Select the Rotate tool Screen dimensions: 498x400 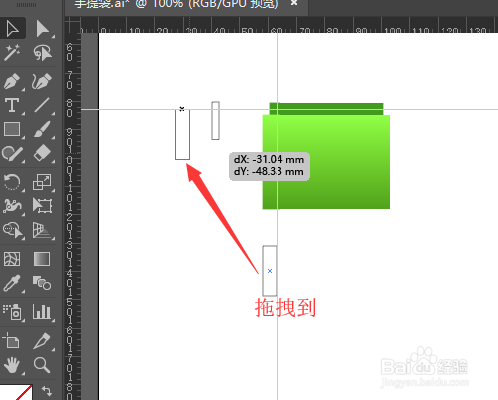tap(13, 182)
